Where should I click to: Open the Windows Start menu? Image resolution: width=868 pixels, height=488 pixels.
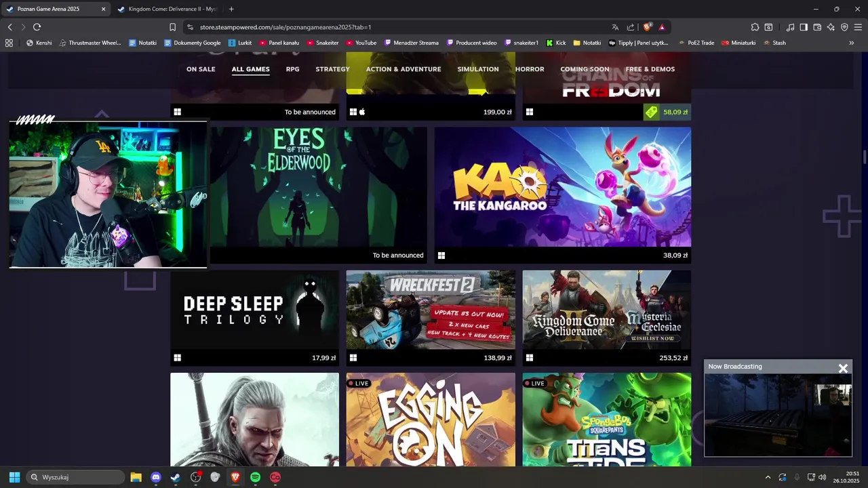point(14,477)
